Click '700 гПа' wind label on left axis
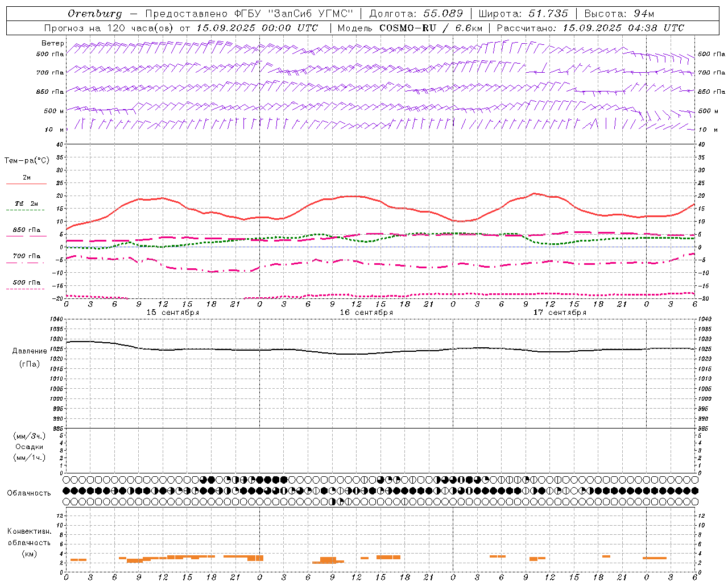This screenshot has height=582, width=728. tap(50, 73)
